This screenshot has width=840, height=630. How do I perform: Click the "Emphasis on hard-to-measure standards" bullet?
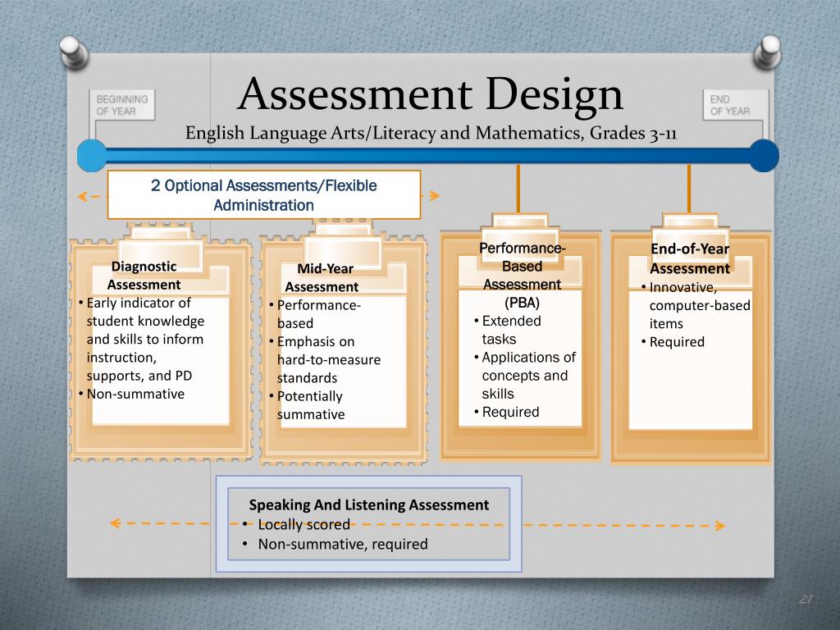click(x=325, y=359)
